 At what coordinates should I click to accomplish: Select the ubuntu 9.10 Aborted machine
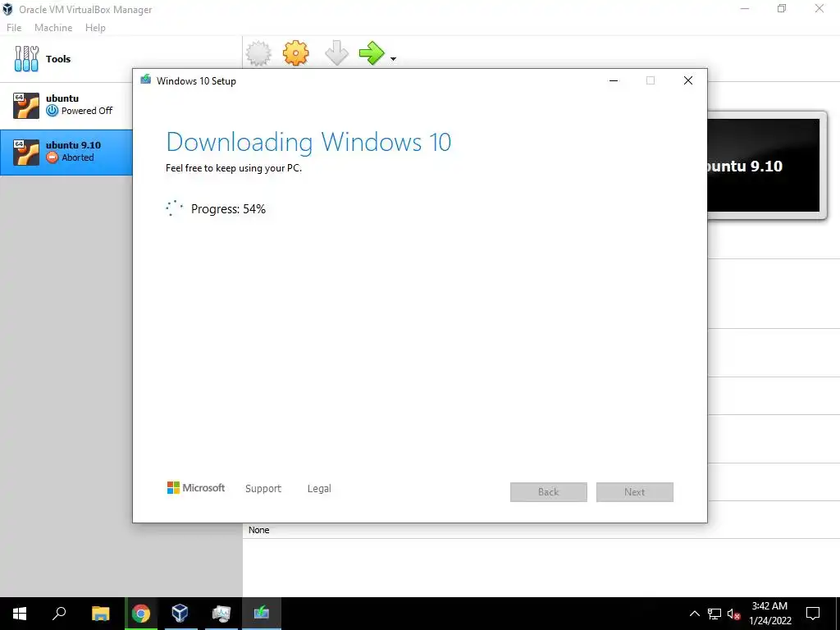(66, 152)
